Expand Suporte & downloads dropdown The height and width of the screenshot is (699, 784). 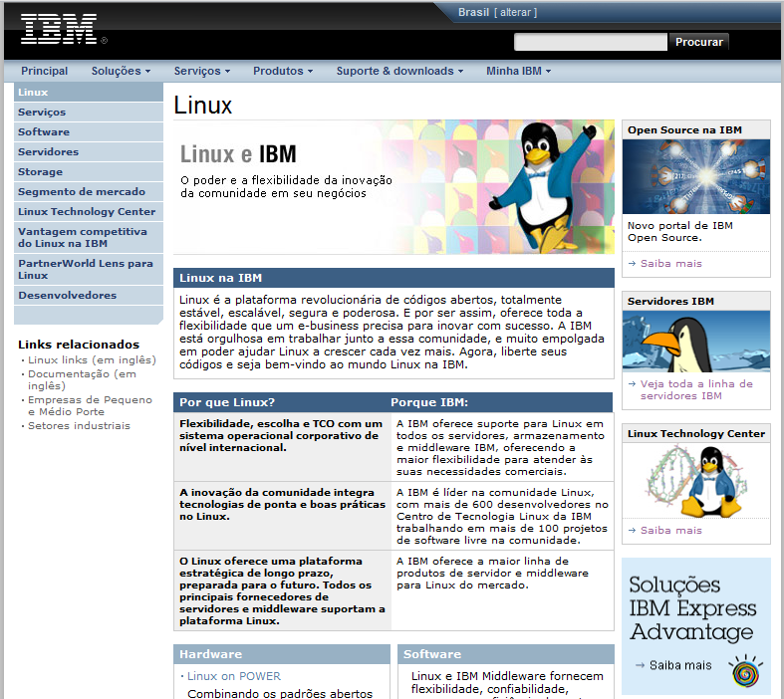tap(399, 71)
